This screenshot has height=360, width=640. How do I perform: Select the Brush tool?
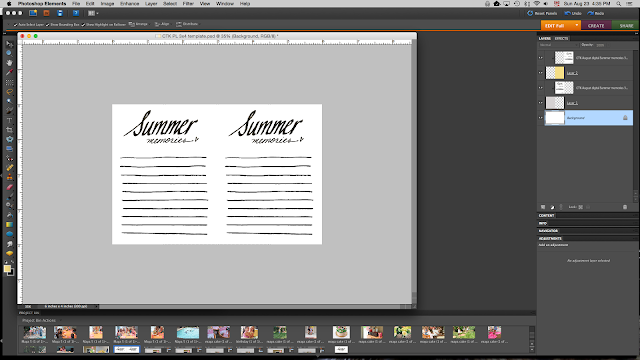(x=9, y=197)
